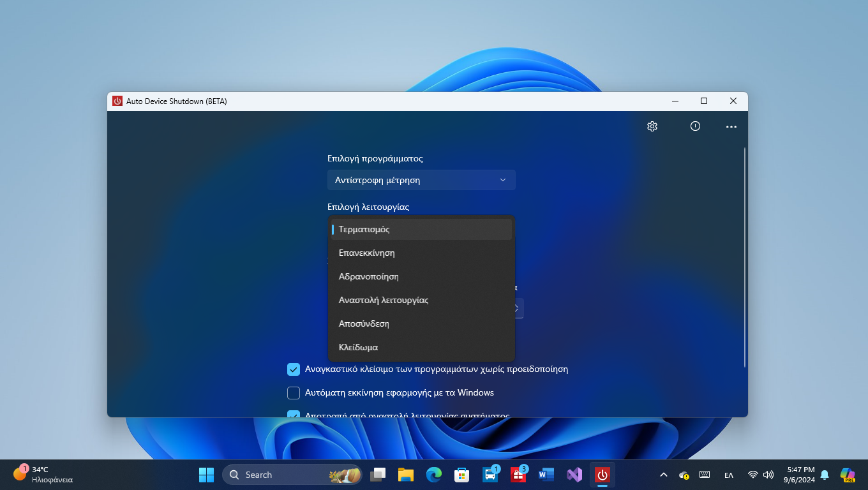Show hidden system tray icons
The width and height of the screenshot is (868, 490).
pyautogui.click(x=663, y=475)
